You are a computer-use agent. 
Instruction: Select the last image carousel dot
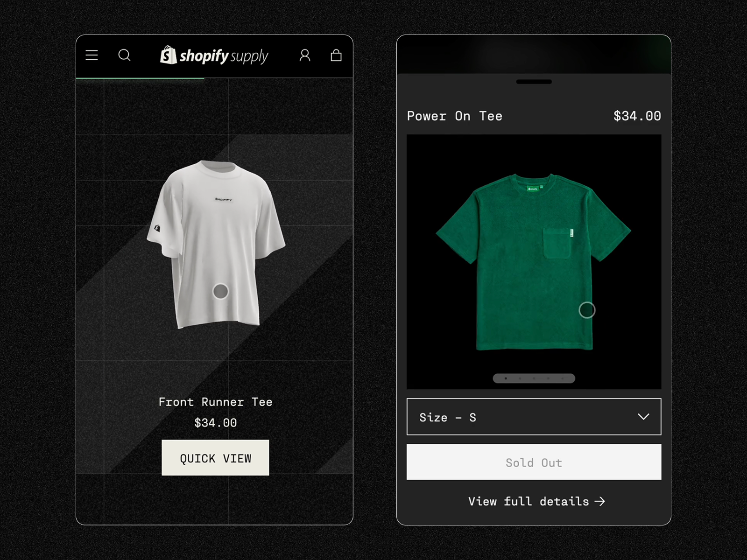click(x=563, y=378)
